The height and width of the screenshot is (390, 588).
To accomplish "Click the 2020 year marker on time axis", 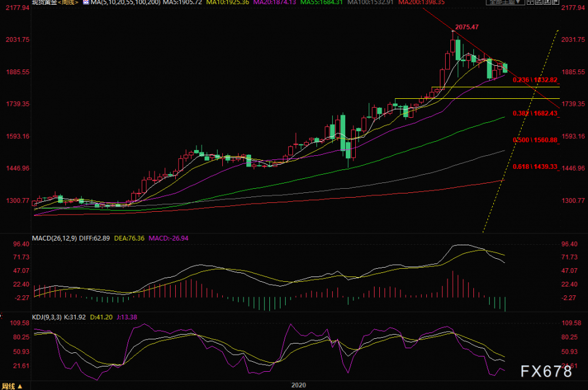I will (x=299, y=385).
